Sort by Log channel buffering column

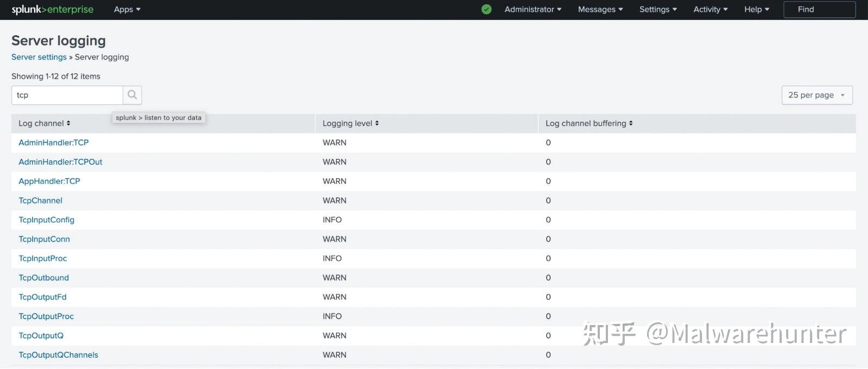589,124
